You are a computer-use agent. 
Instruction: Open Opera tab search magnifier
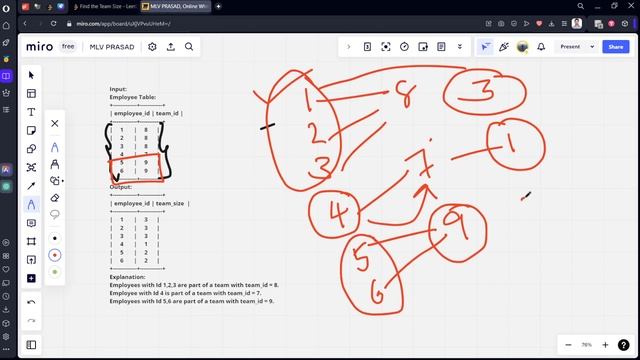coord(580,6)
